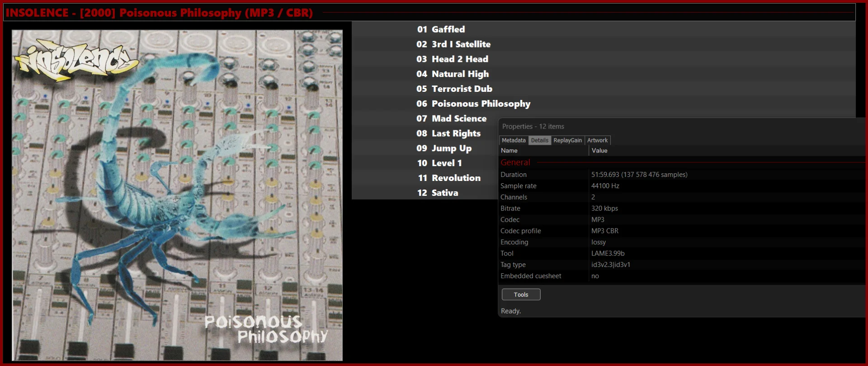This screenshot has width=868, height=366.
Task: Select the Embedded cuesheet value no
Action: pos(595,276)
